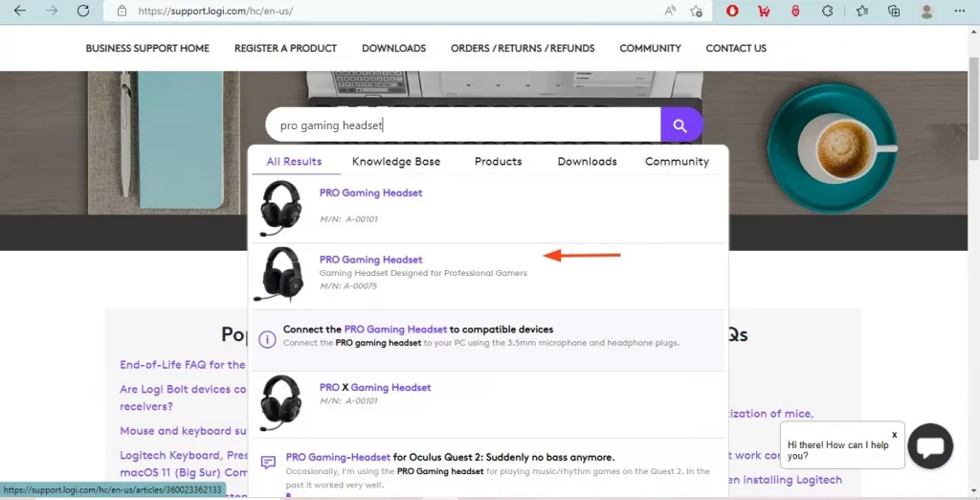Open the Extensions puzzle-piece icon
Screen dimensions: 980x500
pos(828,11)
